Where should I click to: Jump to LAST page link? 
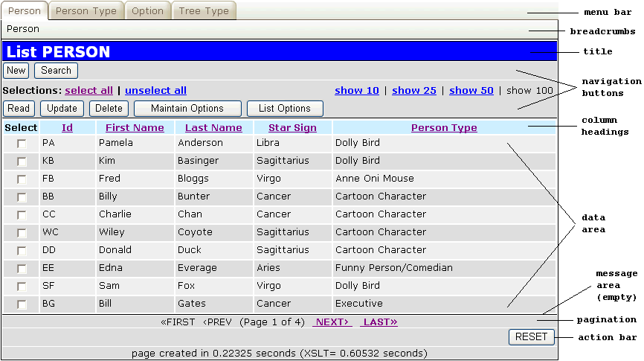[x=379, y=322]
